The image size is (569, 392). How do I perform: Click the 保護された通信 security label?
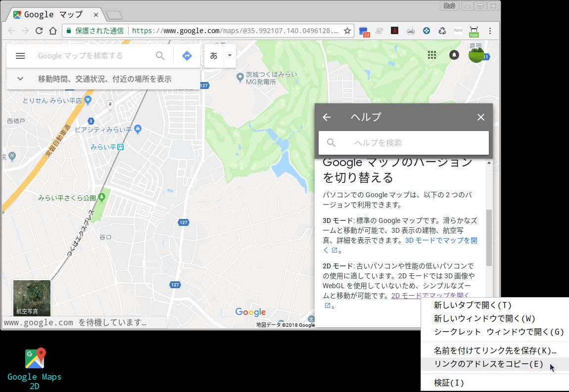tap(99, 31)
